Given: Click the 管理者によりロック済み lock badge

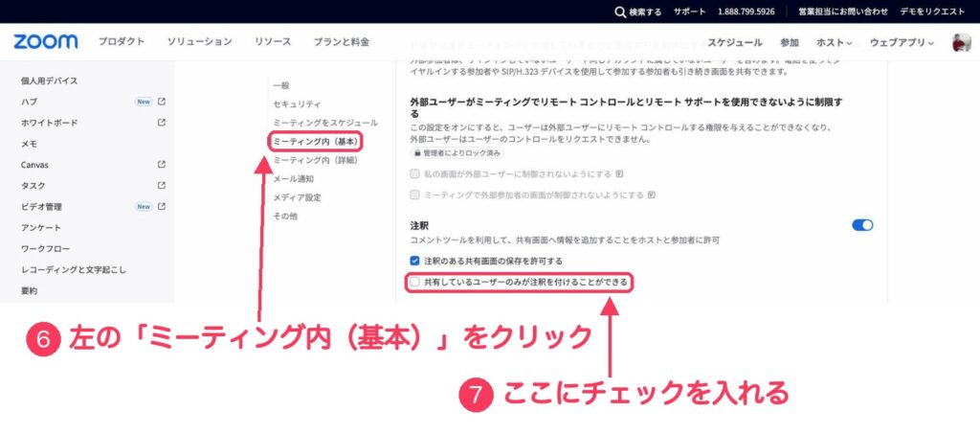Looking at the screenshot, I should (457, 153).
